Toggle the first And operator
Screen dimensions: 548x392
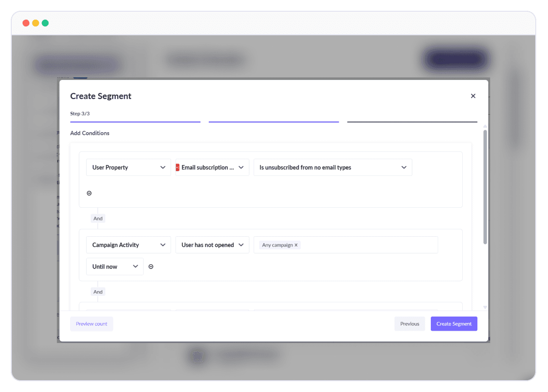pos(98,219)
